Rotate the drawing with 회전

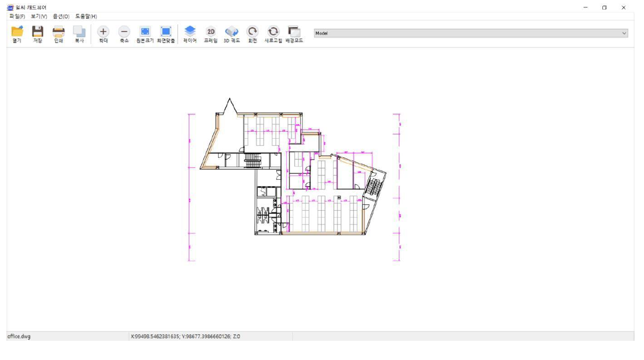point(252,34)
